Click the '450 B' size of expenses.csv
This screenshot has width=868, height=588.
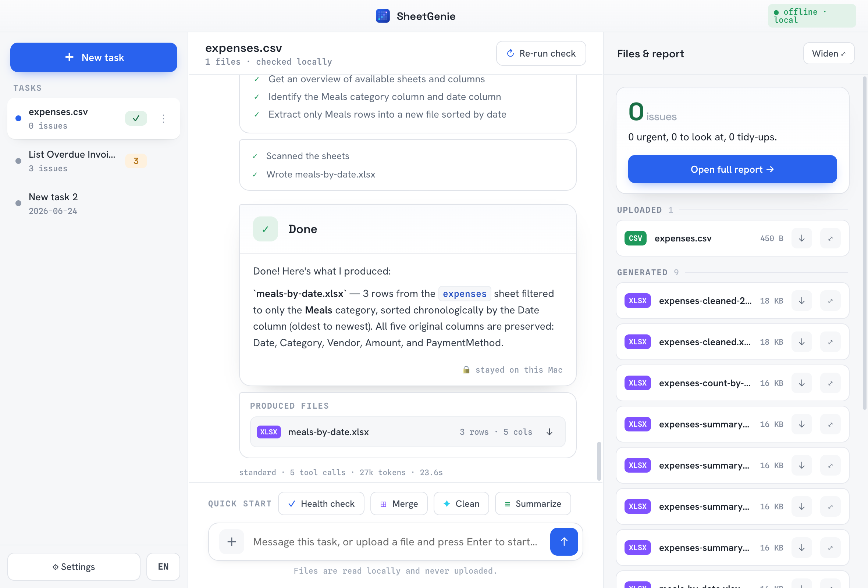772,238
